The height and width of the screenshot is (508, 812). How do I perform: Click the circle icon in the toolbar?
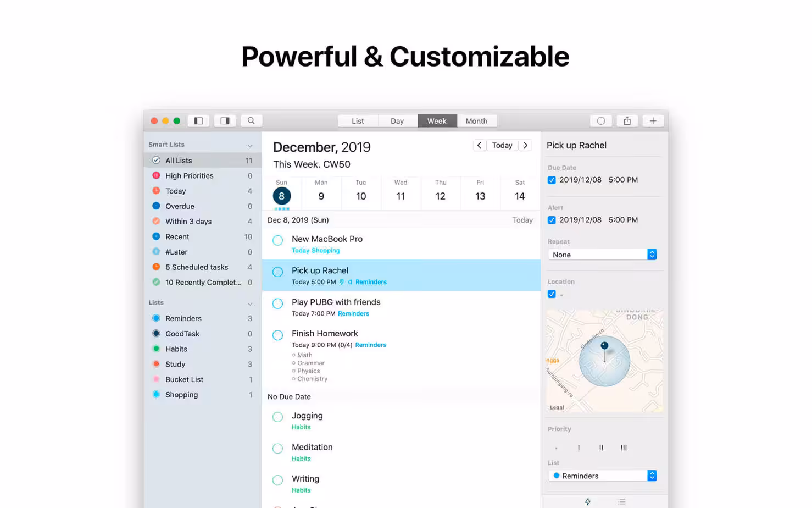(x=601, y=121)
